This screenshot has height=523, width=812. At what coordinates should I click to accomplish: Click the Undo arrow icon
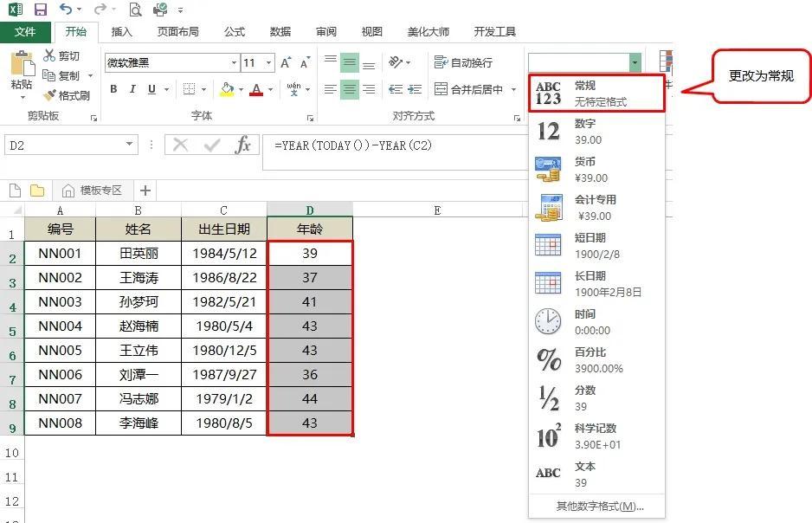pos(65,9)
